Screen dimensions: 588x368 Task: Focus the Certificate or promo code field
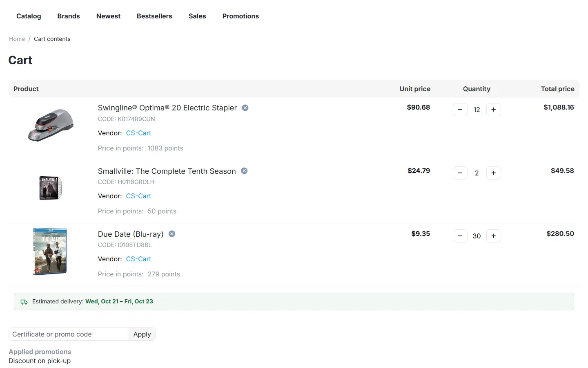tap(69, 334)
